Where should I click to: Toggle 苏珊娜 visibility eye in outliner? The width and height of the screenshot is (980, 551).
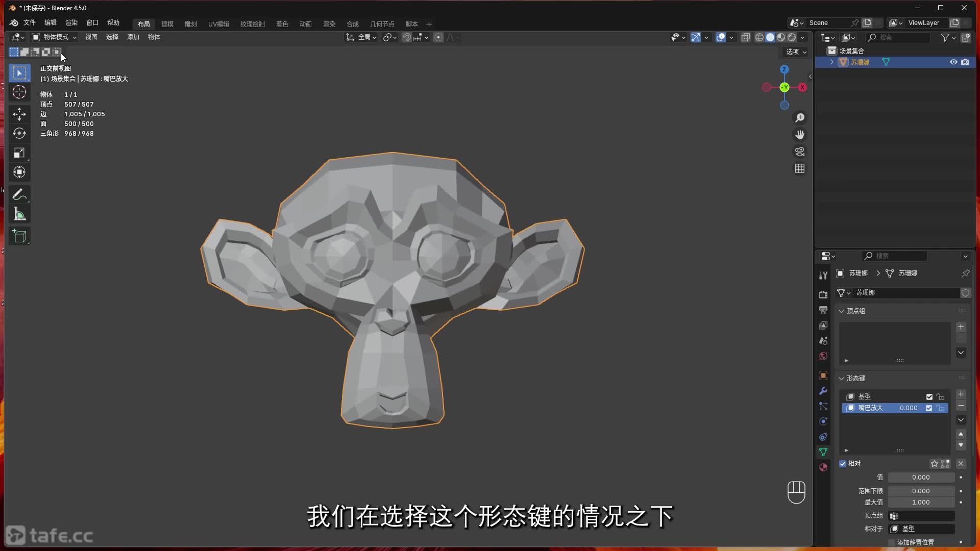953,62
